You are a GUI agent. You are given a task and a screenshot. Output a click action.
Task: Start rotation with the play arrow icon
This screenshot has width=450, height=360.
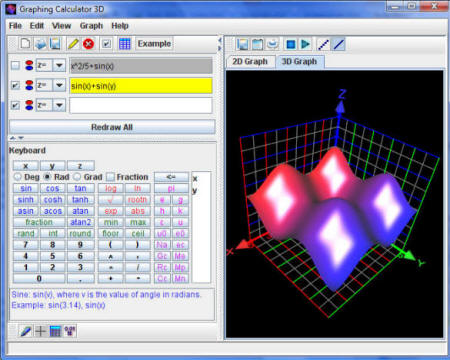tap(305, 44)
